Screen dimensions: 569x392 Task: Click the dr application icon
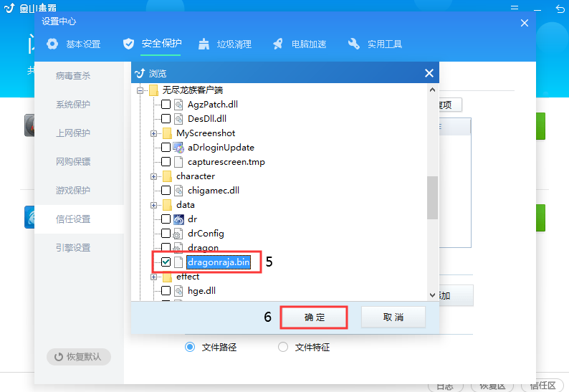tap(178, 219)
